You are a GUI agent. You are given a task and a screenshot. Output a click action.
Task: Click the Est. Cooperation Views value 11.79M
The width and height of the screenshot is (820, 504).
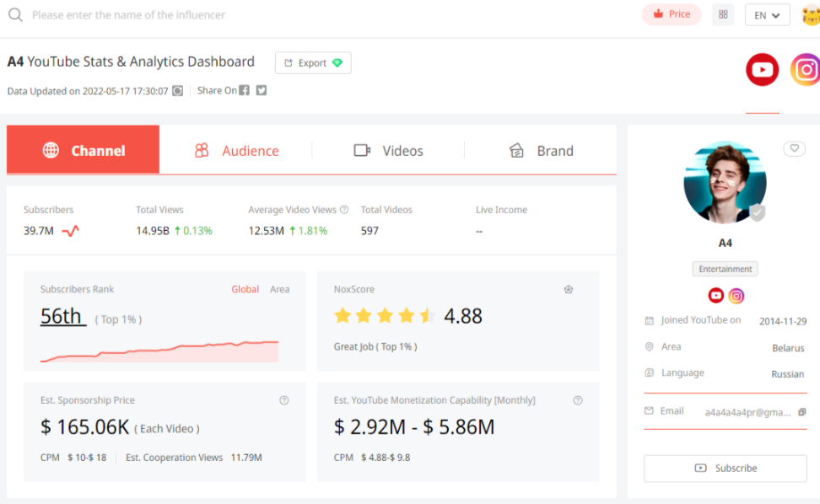[x=246, y=458]
